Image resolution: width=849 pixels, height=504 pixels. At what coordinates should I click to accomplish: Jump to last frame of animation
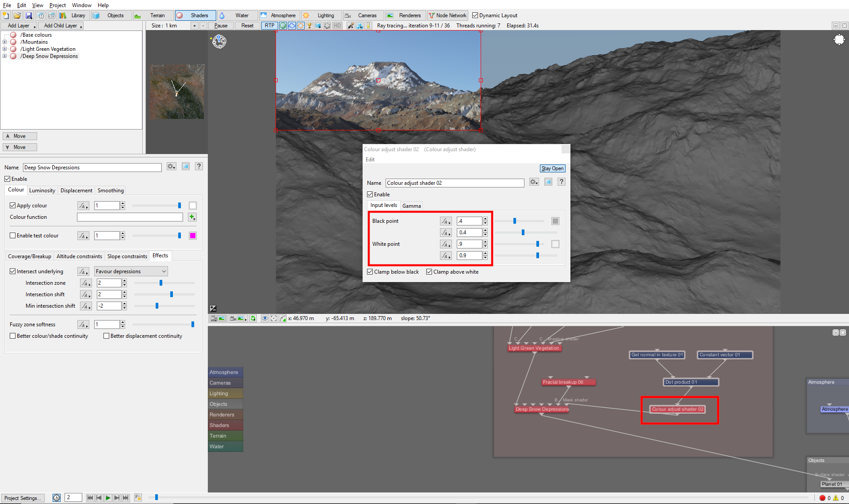pyautogui.click(x=126, y=498)
